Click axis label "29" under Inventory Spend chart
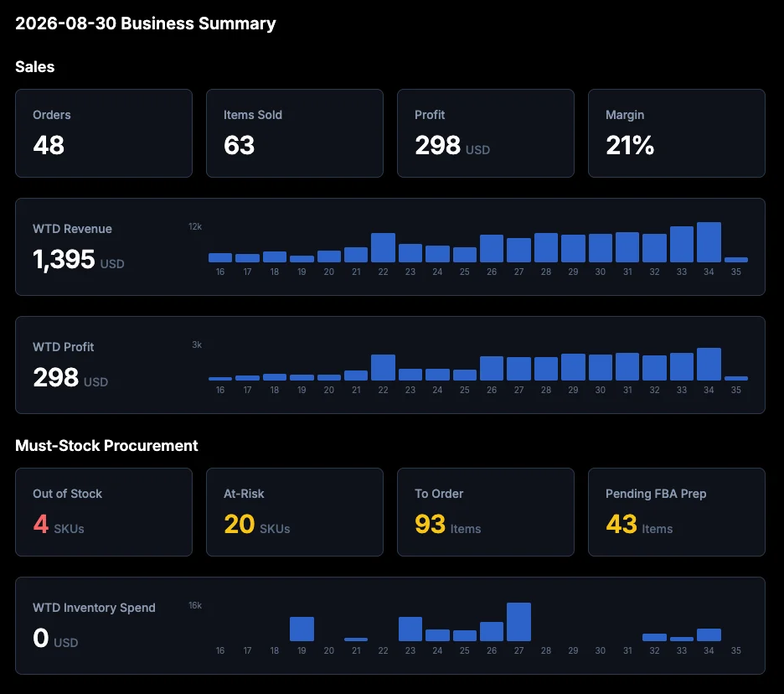The height and width of the screenshot is (694, 784). click(573, 650)
